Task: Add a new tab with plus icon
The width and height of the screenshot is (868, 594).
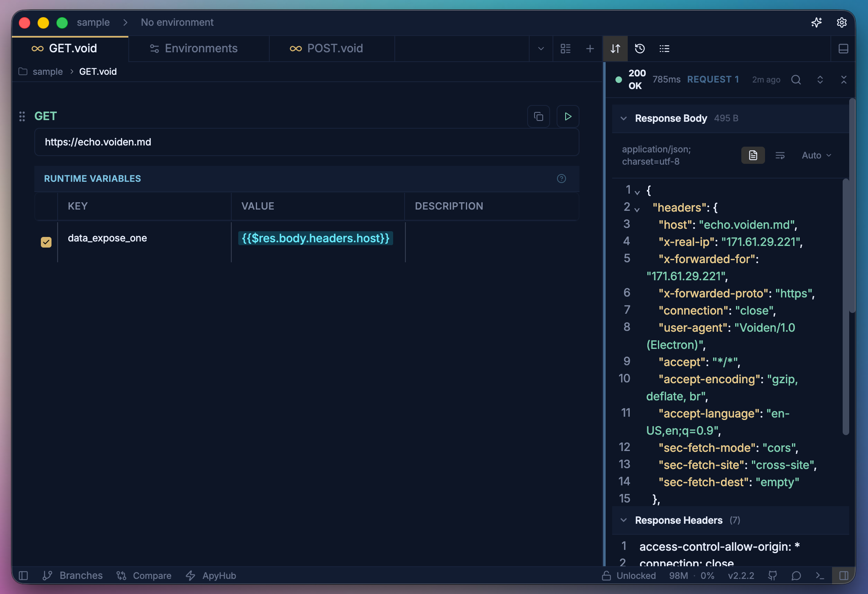Action: 590,49
